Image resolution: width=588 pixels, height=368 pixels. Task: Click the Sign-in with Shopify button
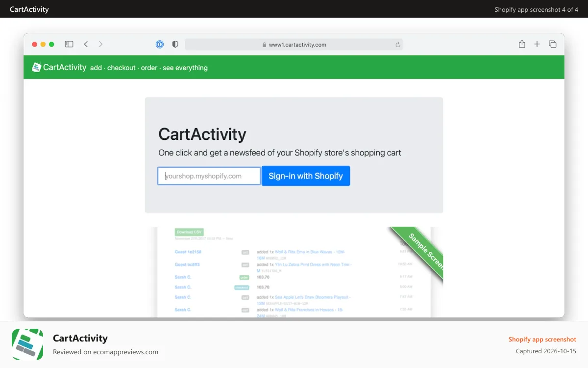[x=306, y=176]
